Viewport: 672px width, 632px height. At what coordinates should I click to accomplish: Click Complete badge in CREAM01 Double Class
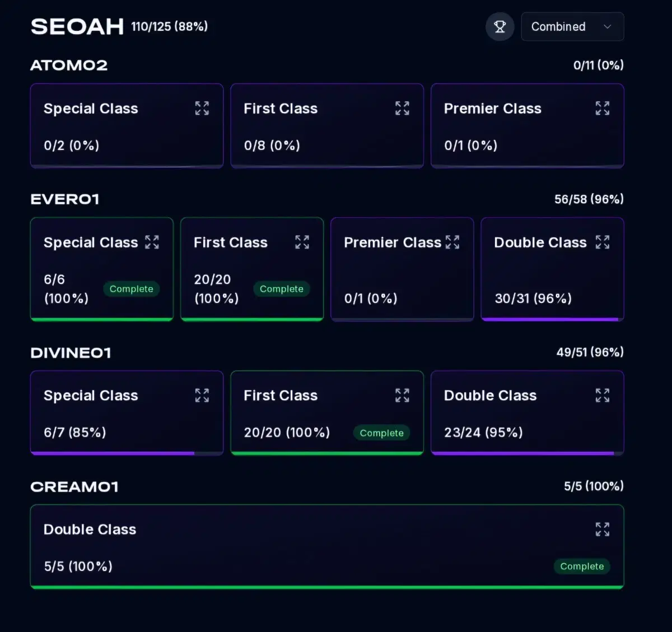(582, 566)
